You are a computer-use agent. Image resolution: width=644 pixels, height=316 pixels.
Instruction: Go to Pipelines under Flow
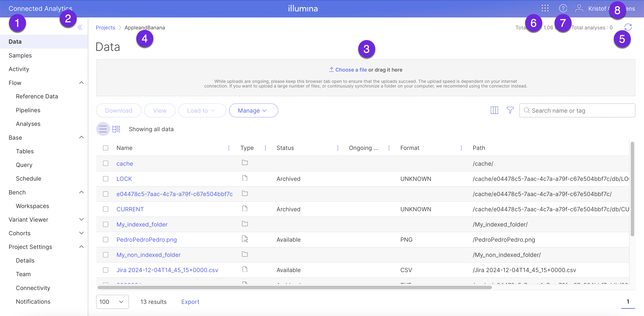[x=28, y=110]
